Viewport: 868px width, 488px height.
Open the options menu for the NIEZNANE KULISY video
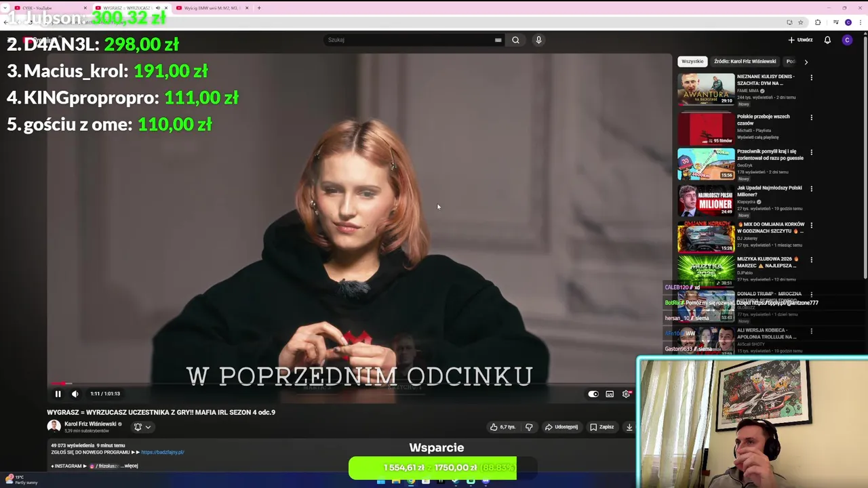coord(811,77)
